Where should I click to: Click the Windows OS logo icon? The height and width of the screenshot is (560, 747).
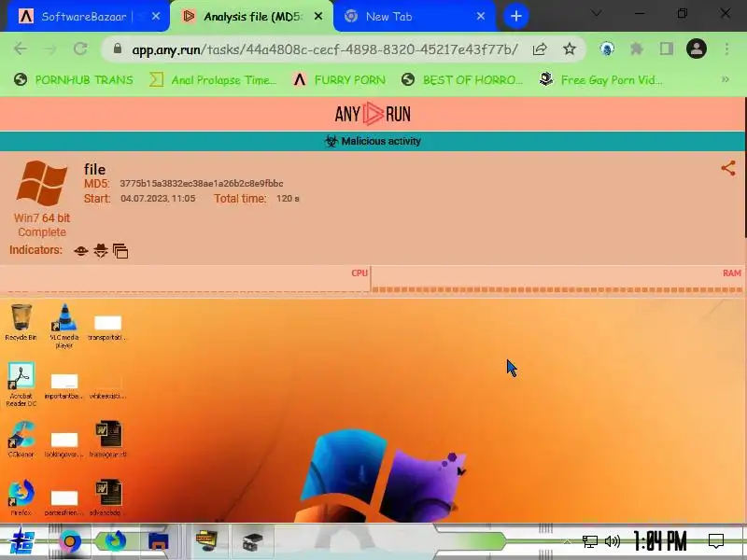[41, 183]
